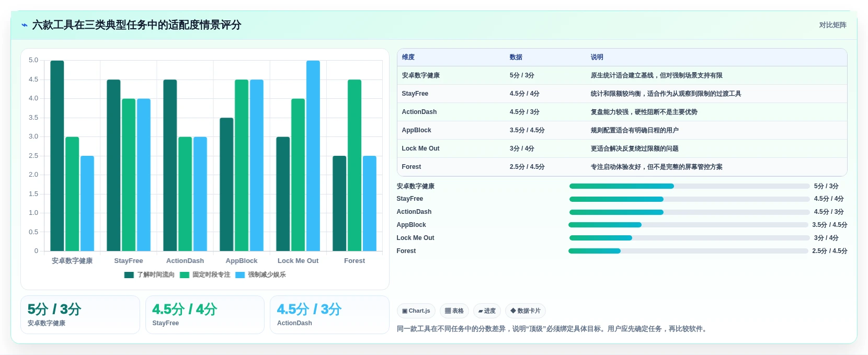868x355 pixels.
Task: Click the AppBlock progress bar
Action: tap(688, 225)
